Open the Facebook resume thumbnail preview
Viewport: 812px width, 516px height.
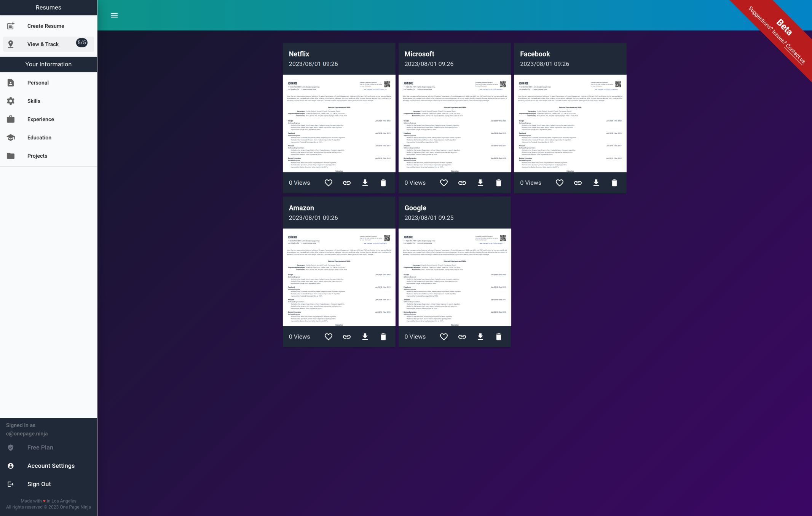click(x=570, y=123)
